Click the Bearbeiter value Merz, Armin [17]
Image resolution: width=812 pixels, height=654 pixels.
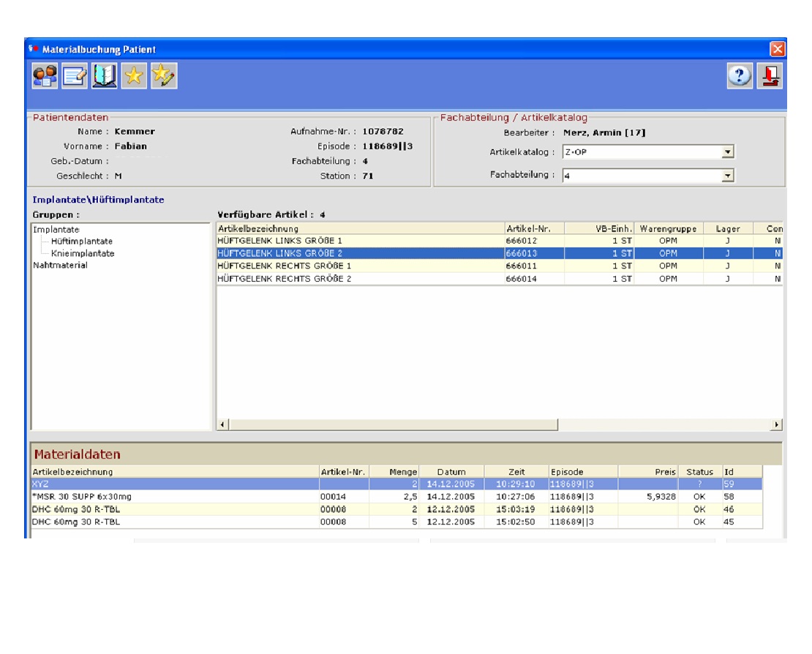[x=604, y=132]
